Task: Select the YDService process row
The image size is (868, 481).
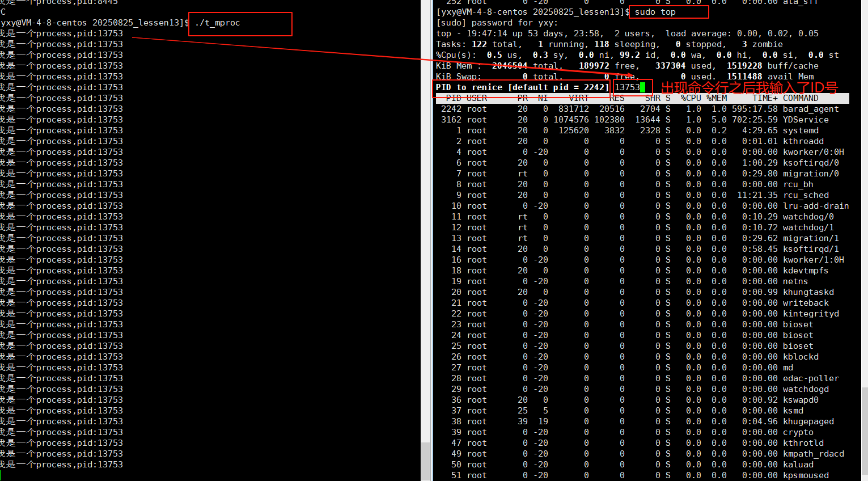Action: click(x=642, y=120)
